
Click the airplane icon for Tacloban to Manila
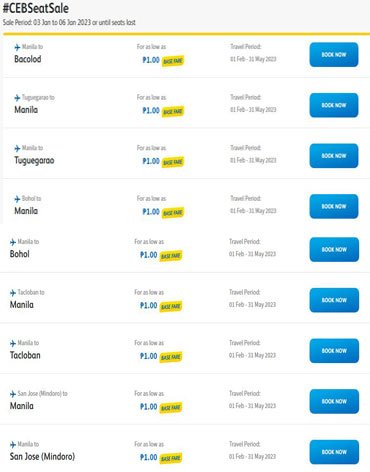tap(13, 293)
